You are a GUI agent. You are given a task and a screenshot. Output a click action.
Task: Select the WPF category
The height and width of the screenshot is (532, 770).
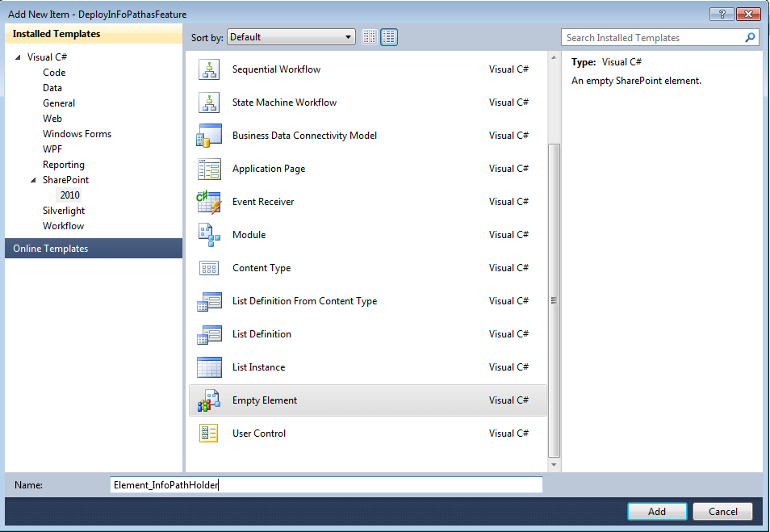click(x=52, y=149)
